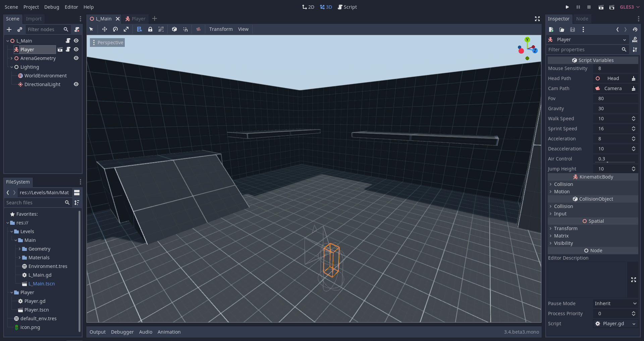This screenshot has height=341, width=644.
Task: Switch to the Node tab
Action: click(582, 19)
